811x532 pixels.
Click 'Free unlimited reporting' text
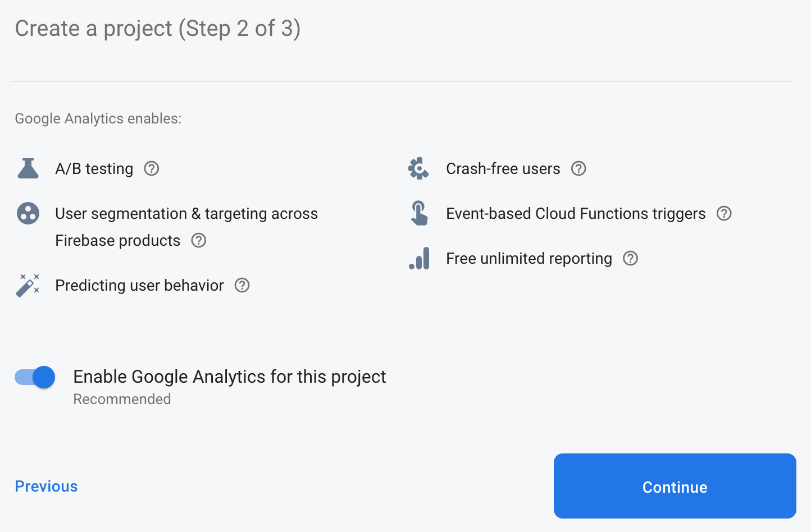coord(529,258)
